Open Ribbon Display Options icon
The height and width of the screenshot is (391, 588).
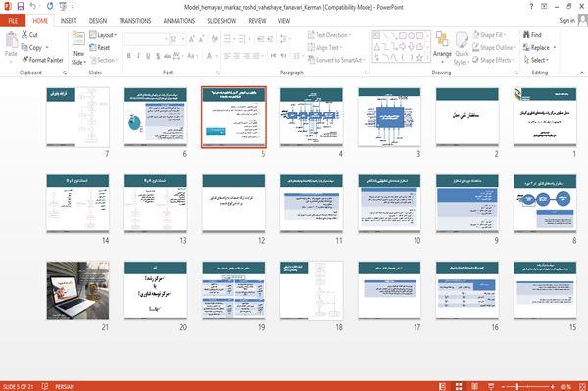pyautogui.click(x=544, y=7)
